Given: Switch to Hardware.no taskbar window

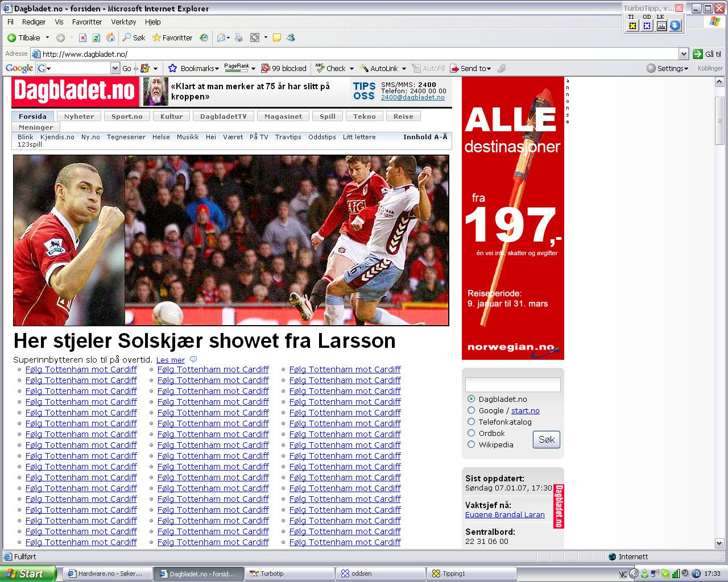Looking at the screenshot, I should 107,573.
